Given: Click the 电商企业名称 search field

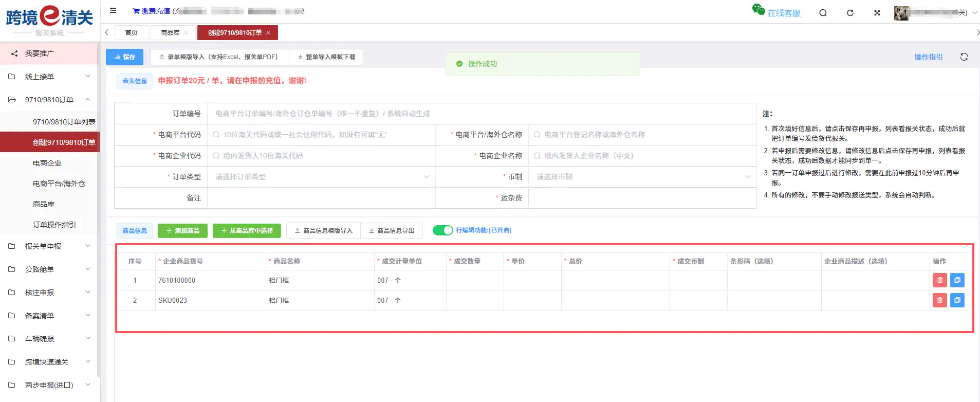Looking at the screenshot, I should pos(642,156).
